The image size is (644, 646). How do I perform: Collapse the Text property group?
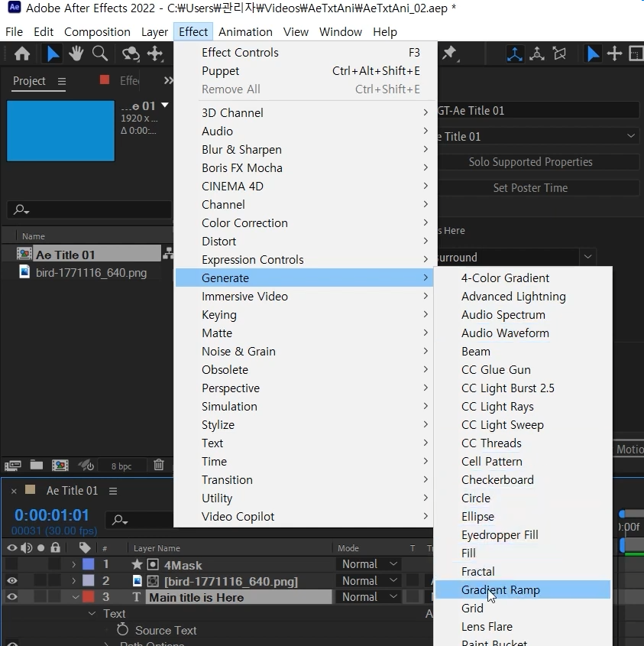click(x=92, y=613)
